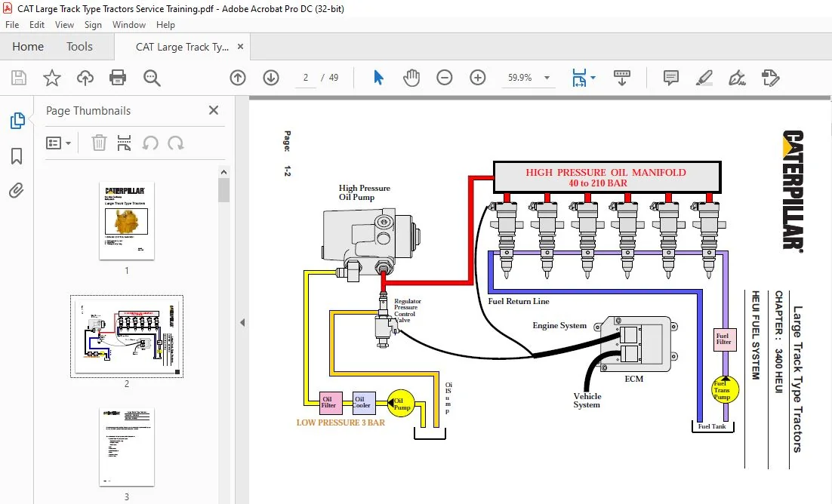Viewport: 832px width, 504px height.
Task: Expand the fit page options arrow
Action: coord(593,78)
